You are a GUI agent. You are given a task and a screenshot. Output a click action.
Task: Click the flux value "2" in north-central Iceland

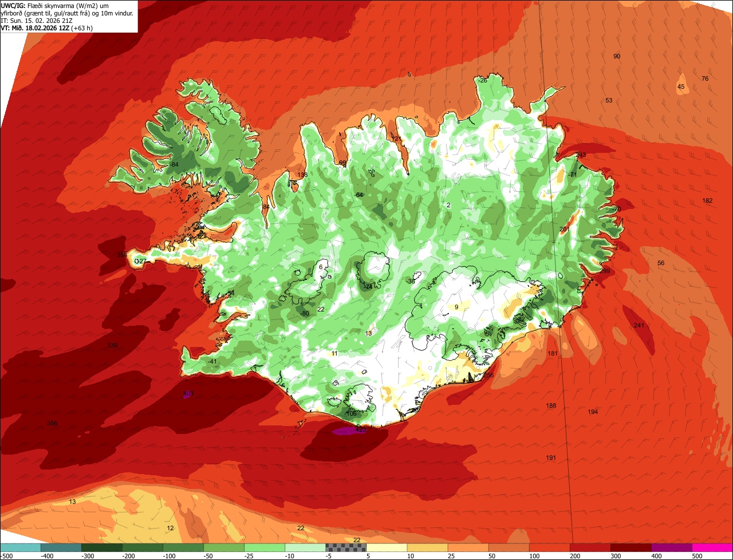tap(448, 205)
